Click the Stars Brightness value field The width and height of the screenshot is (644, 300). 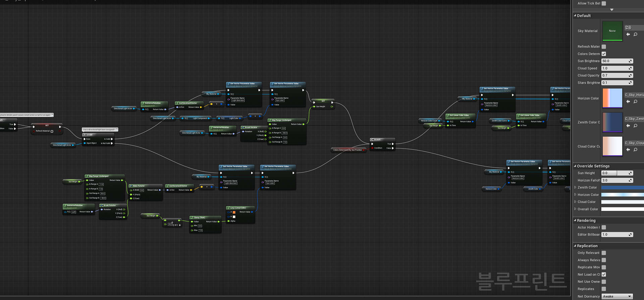pyautogui.click(x=617, y=83)
